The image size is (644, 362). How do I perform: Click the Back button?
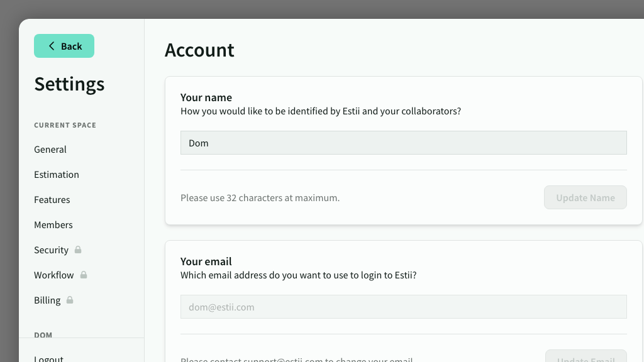[64, 46]
